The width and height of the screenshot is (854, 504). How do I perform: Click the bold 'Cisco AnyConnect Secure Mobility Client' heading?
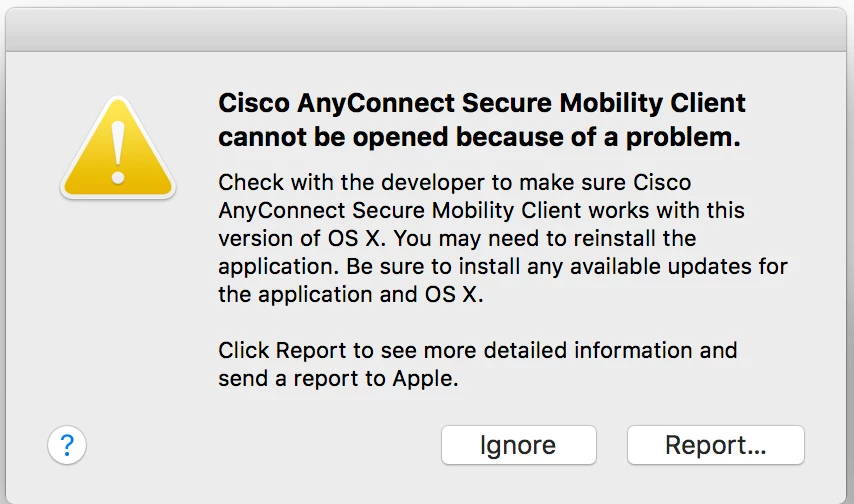[x=481, y=103]
